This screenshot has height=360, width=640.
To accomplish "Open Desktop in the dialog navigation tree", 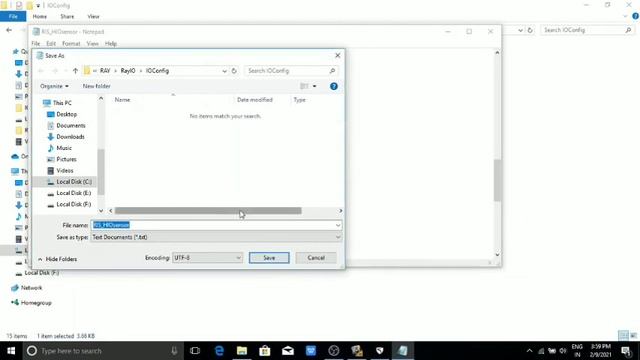I will point(67,114).
